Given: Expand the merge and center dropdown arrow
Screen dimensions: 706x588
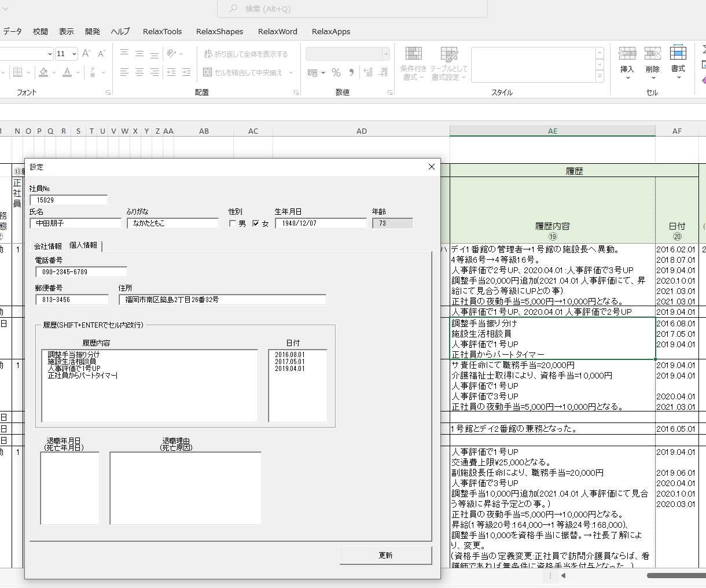Looking at the screenshot, I should tap(291, 72).
